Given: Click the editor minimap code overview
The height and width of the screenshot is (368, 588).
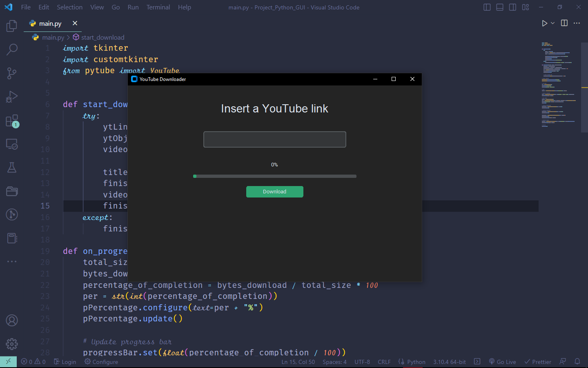Looking at the screenshot, I should [x=559, y=84].
